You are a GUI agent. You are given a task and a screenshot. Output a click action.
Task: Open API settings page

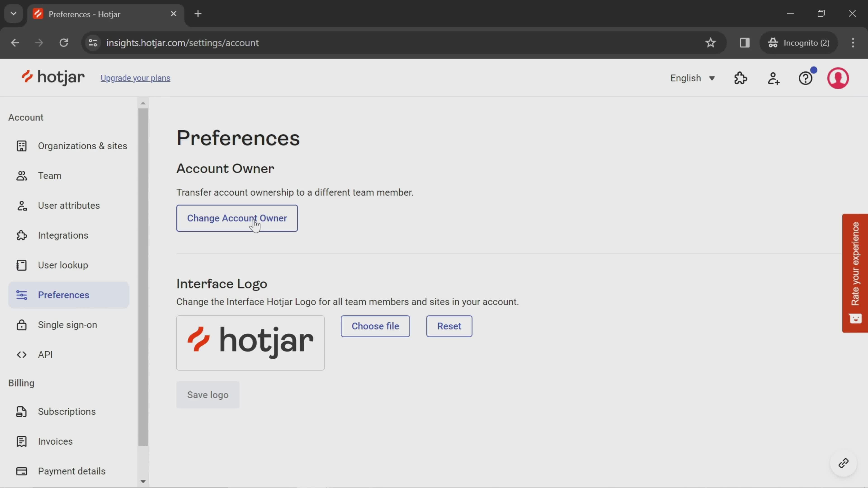tap(45, 354)
